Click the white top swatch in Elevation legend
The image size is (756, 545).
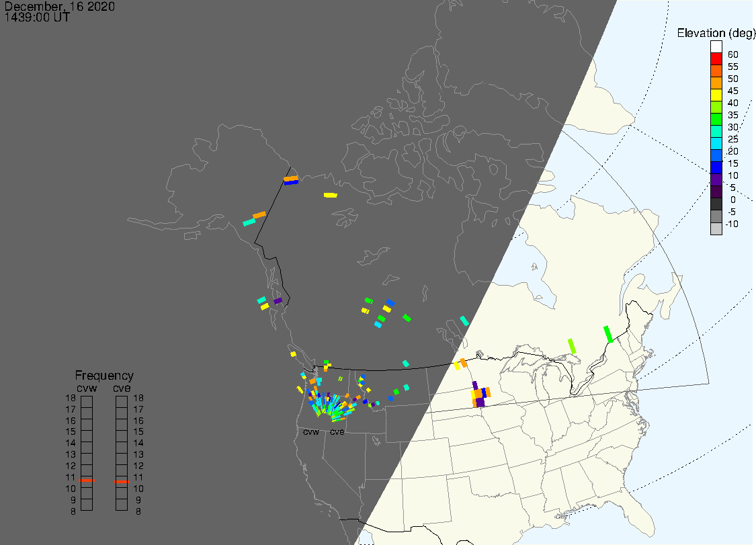716,47
